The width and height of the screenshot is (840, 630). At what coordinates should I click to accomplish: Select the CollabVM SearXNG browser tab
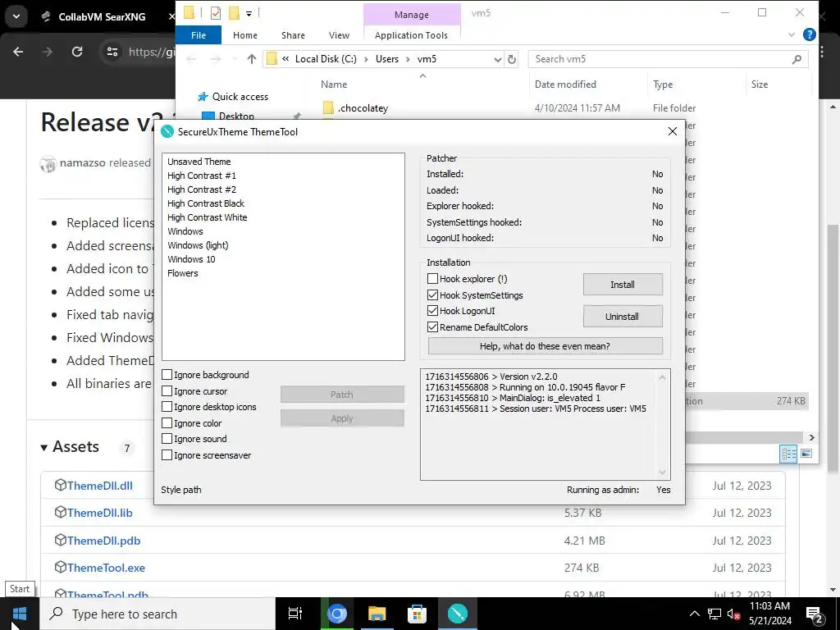click(102, 16)
